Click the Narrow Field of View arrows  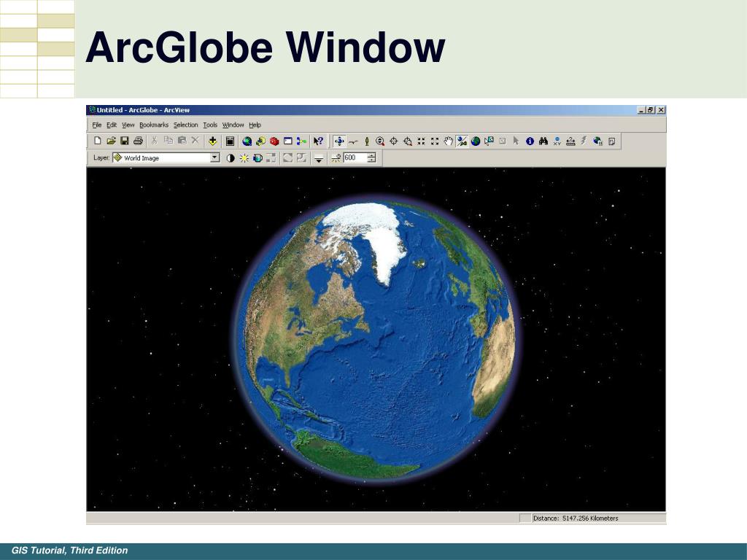point(421,141)
